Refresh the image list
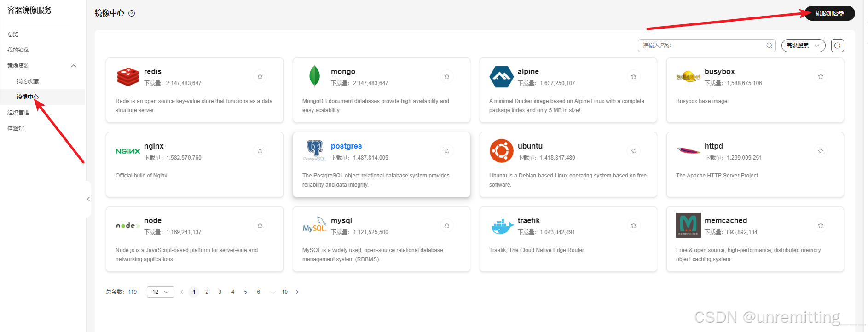 (x=838, y=46)
